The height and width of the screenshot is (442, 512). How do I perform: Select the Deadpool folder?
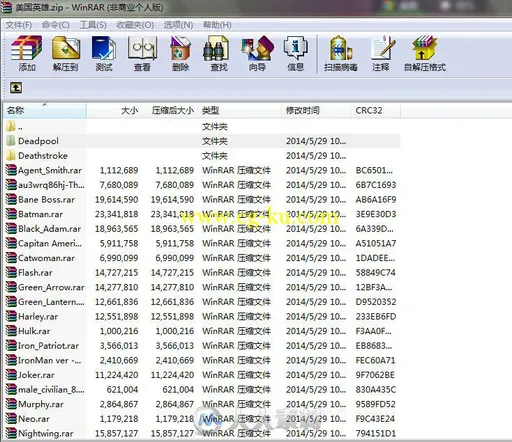pos(203,141)
